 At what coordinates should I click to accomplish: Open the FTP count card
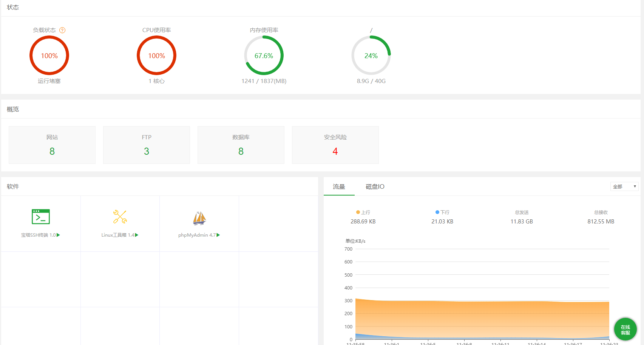[x=147, y=145]
